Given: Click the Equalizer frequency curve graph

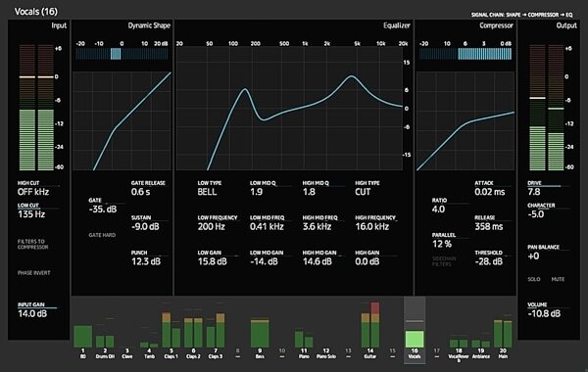Looking at the screenshot, I should 289,109.
